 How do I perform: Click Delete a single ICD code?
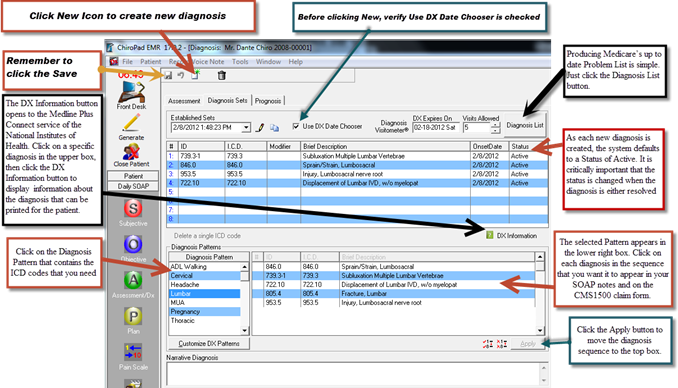(x=207, y=236)
